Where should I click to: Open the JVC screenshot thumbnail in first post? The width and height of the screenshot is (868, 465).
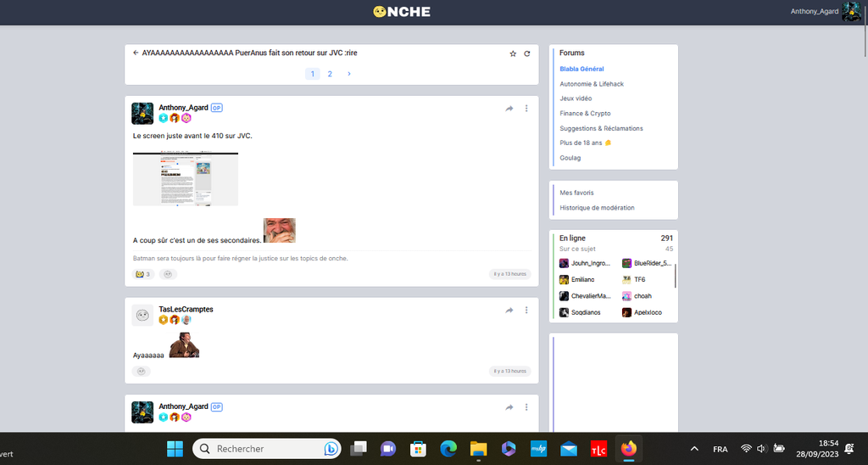point(186,178)
